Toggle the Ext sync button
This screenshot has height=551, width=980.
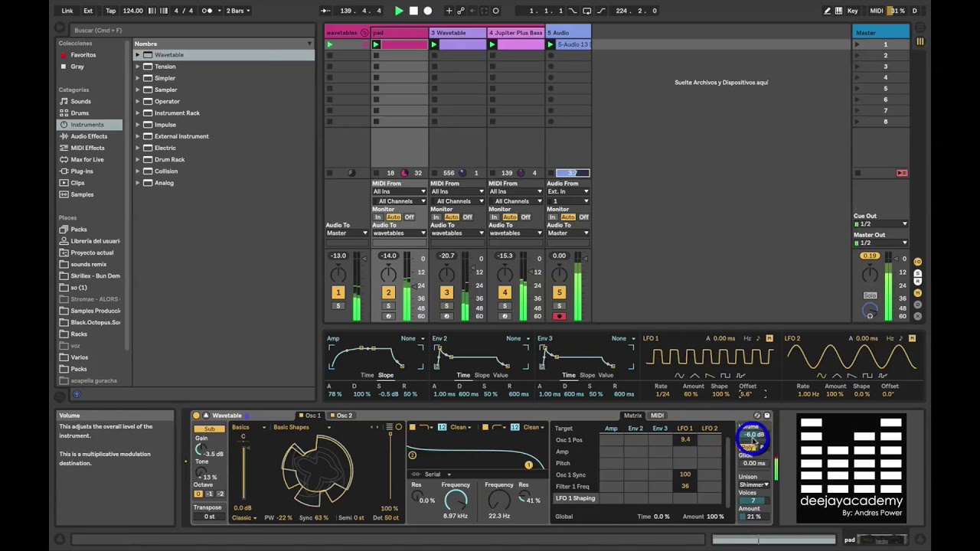[x=88, y=11]
